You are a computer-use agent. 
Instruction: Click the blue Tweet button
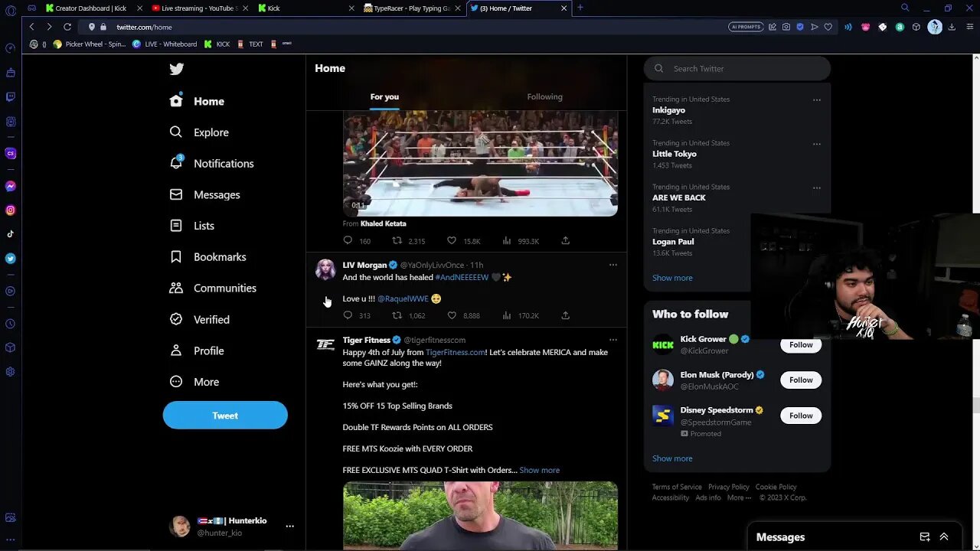pyautogui.click(x=225, y=416)
